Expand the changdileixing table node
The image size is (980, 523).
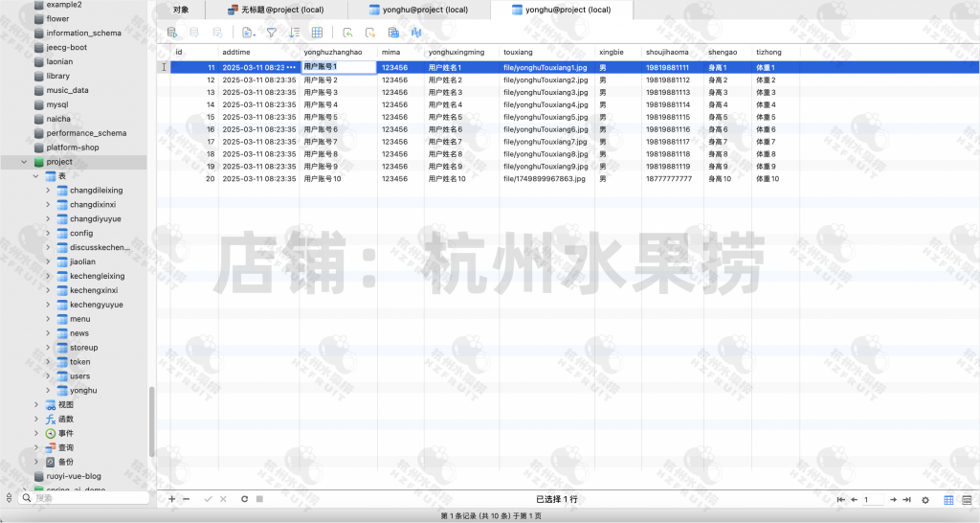point(48,191)
